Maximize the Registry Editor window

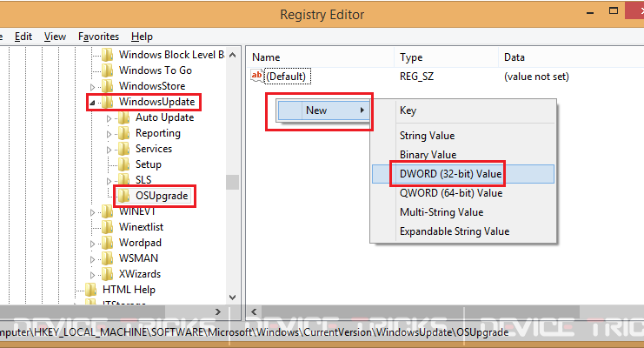click(x=614, y=11)
